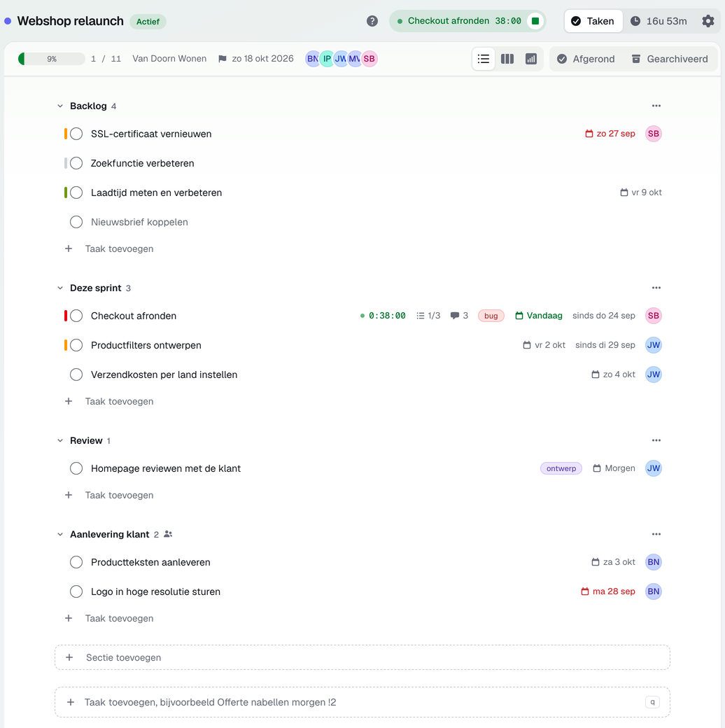The height and width of the screenshot is (728, 725).
Task: Click the project deadline flag icon
Action: point(223,59)
